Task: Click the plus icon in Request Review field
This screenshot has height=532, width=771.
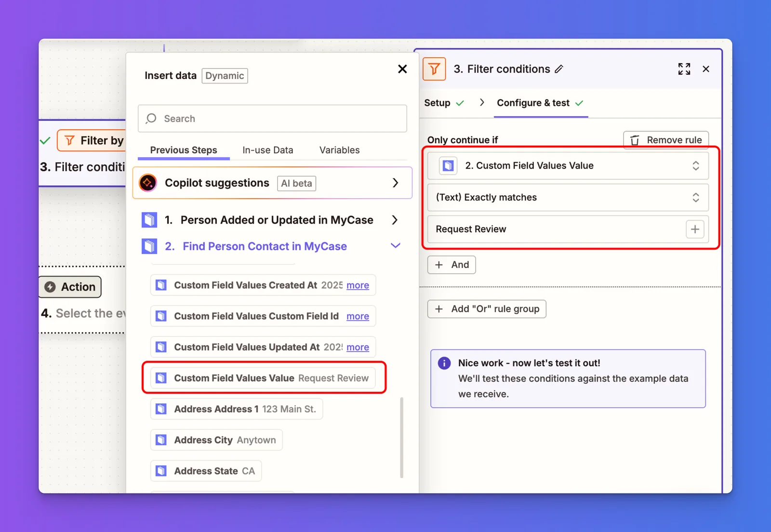Action: 695,229
